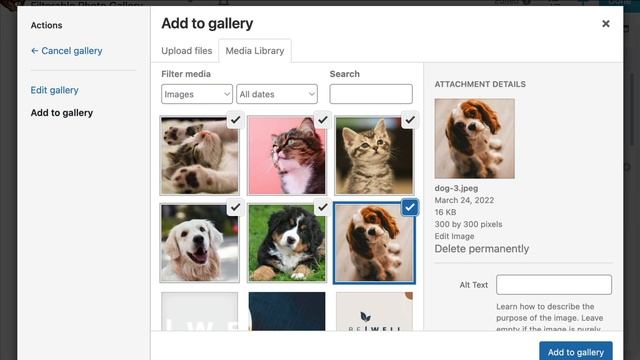Select the cat paws thumbnail
640x360 pixels.
point(200,156)
